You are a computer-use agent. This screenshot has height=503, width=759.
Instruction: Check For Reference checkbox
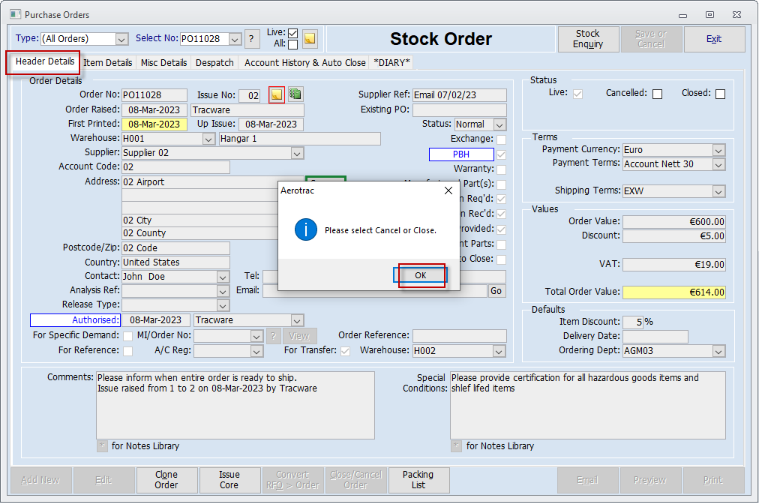point(128,351)
